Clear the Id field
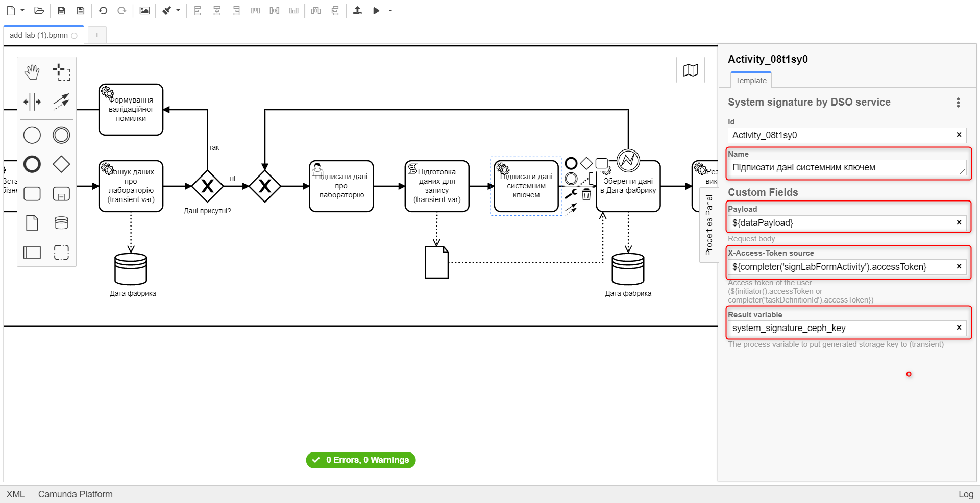 [959, 135]
